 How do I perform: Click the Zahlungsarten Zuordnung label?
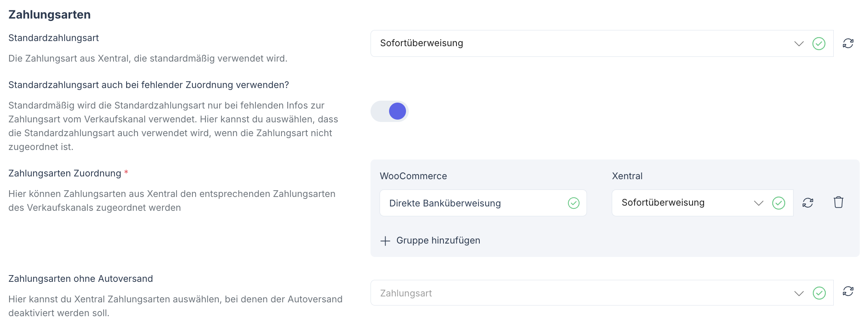[65, 173]
